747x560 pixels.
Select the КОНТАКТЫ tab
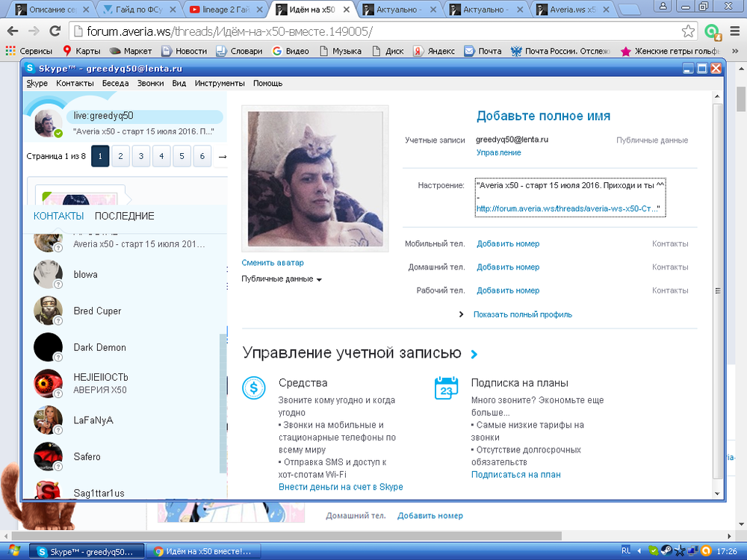coord(58,216)
